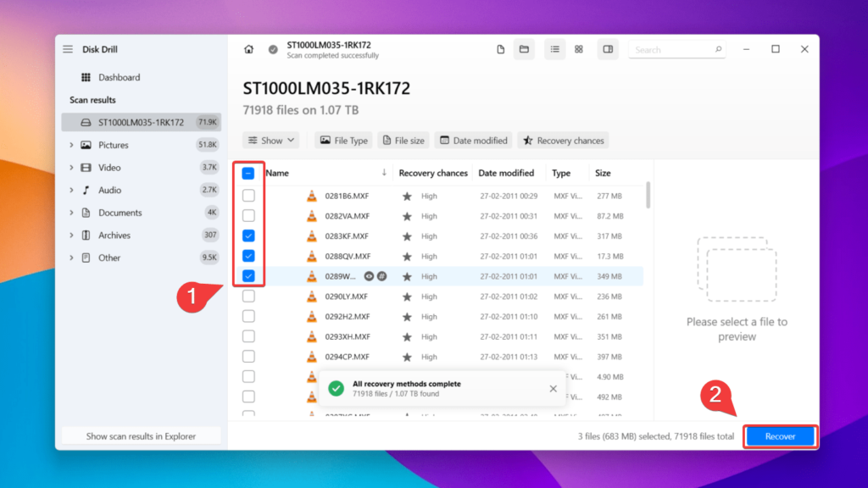The width and height of the screenshot is (868, 488).
Task: Open the folder icon in the top toolbar
Action: tap(524, 49)
